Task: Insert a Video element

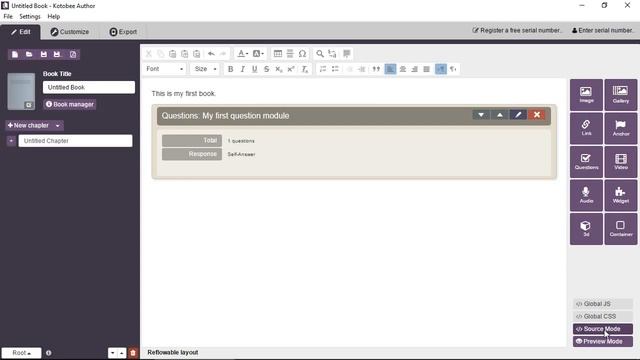Action: click(x=620, y=162)
